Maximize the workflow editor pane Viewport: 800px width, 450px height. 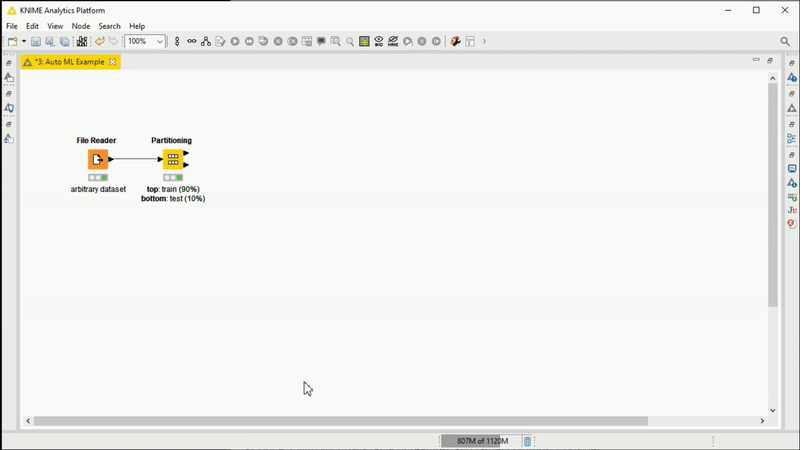(x=770, y=61)
